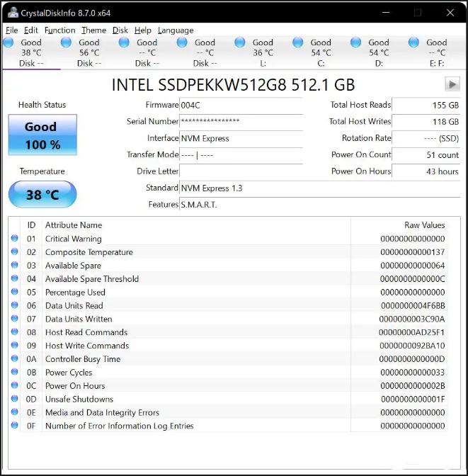Click status orb for Composite Temperature row
468x476 pixels.
click(x=15, y=251)
